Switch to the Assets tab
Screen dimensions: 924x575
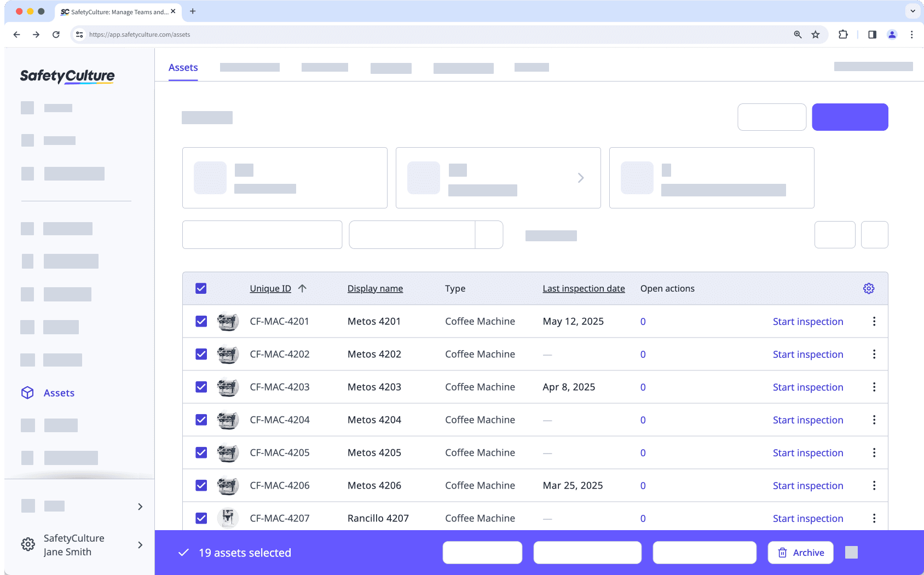(x=183, y=67)
